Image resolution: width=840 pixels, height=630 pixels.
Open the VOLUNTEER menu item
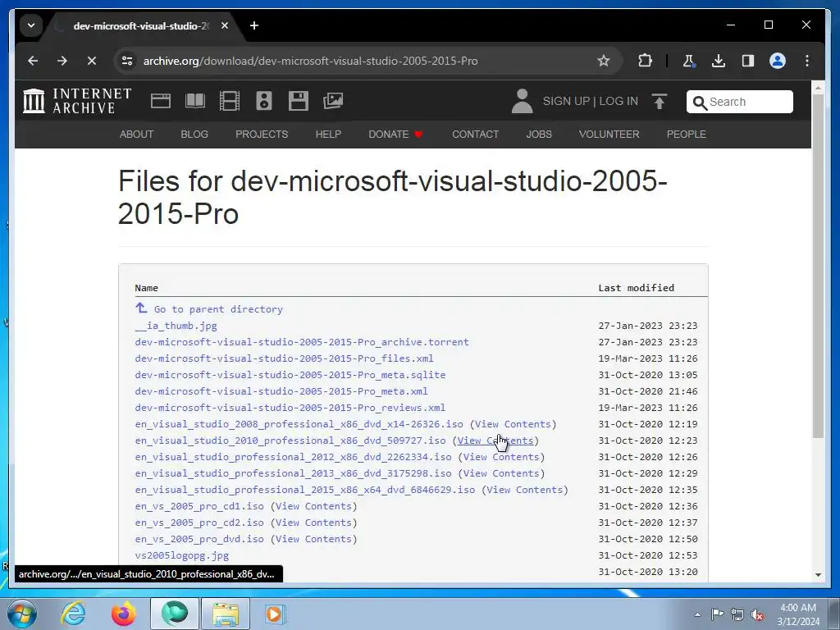(609, 134)
